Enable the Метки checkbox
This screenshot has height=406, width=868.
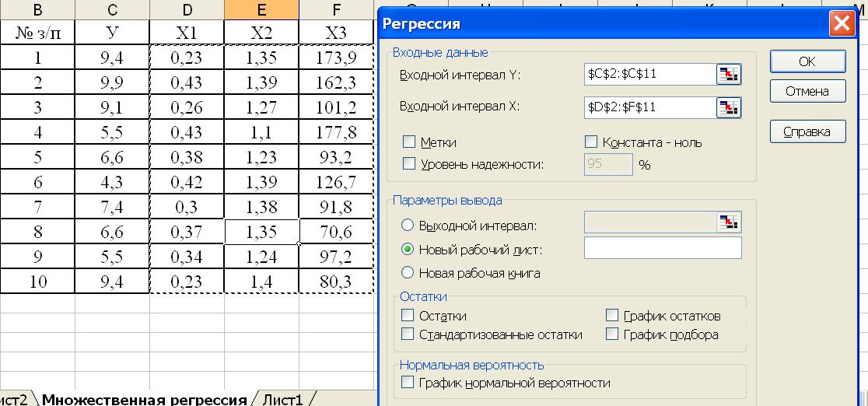click(x=408, y=142)
